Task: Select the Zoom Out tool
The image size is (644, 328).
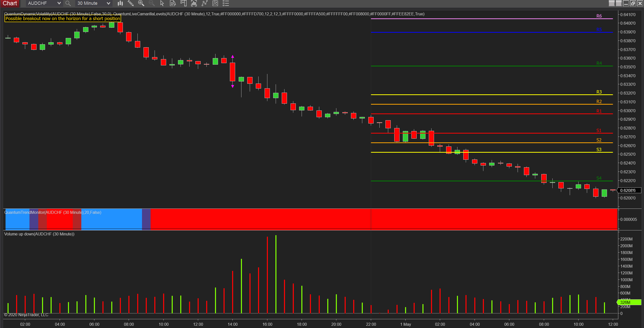Action: pyautogui.click(x=152, y=3)
